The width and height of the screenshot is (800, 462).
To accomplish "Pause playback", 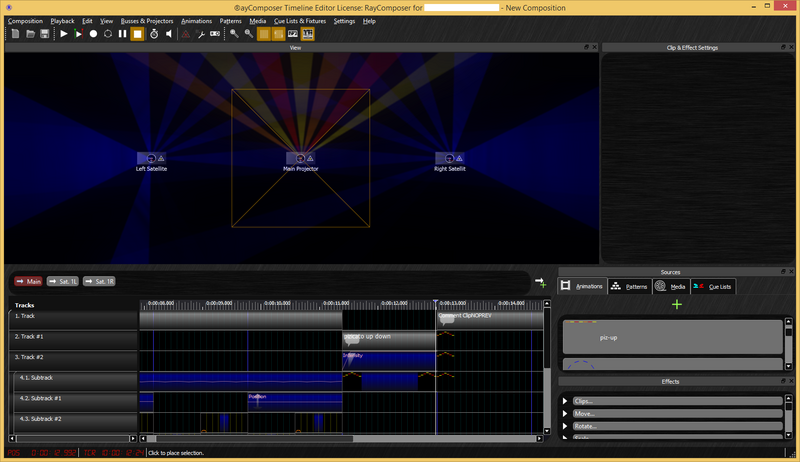I will [122, 34].
